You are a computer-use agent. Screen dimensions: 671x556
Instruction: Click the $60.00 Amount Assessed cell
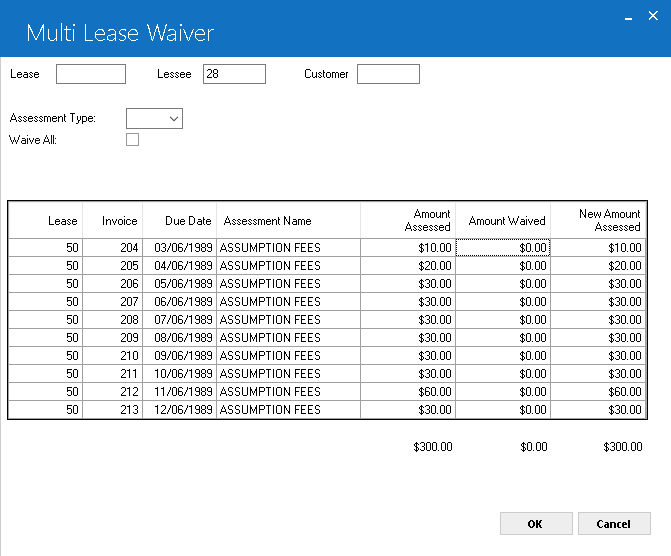tap(408, 392)
